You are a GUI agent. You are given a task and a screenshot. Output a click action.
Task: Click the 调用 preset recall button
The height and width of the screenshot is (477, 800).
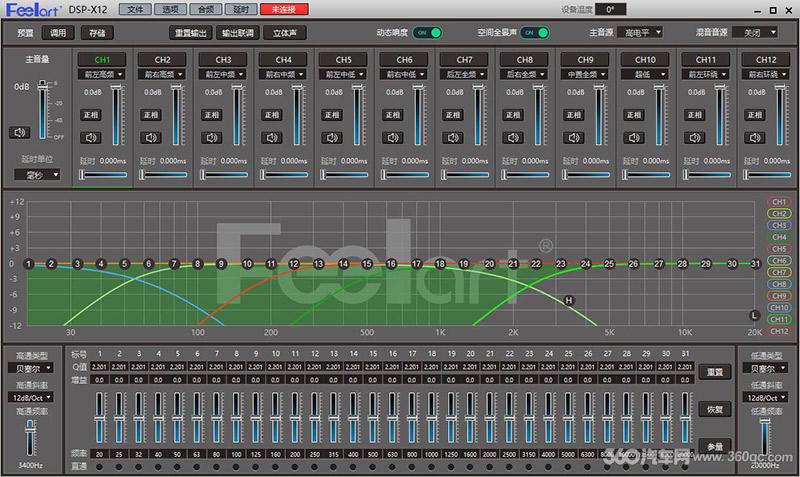(x=58, y=33)
